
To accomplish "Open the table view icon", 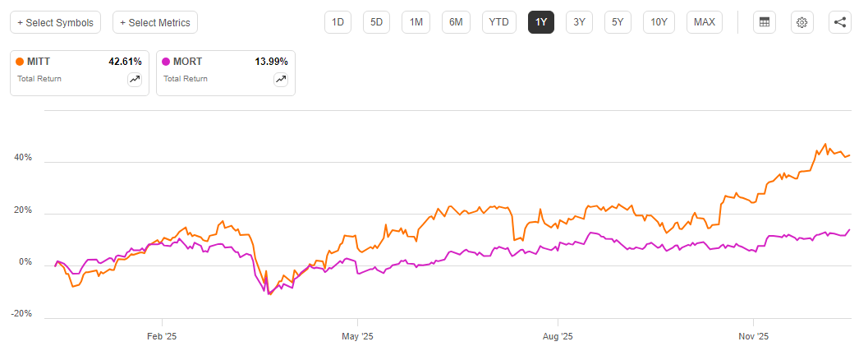I will pyautogui.click(x=765, y=22).
